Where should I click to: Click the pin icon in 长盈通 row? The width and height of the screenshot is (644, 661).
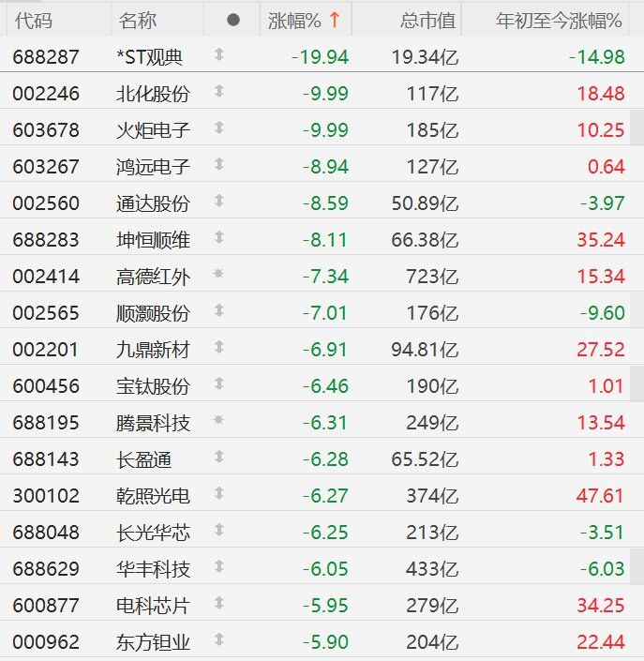click(x=218, y=457)
